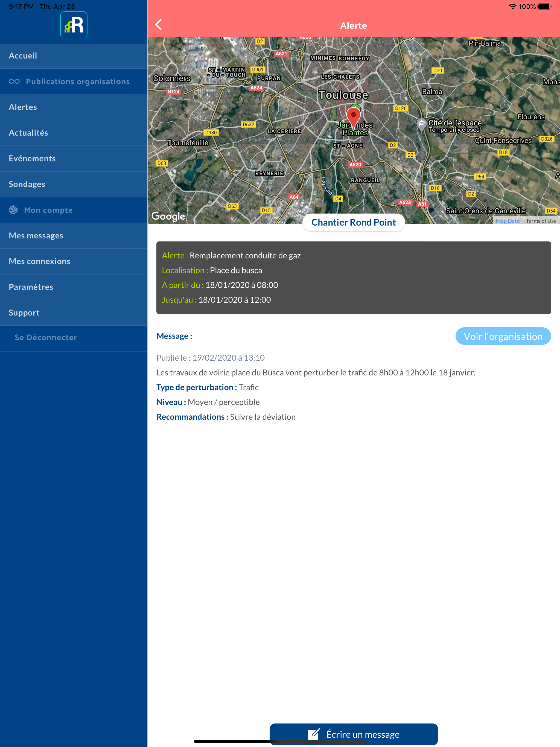Open the app logo at sidebar top

pos(74,24)
